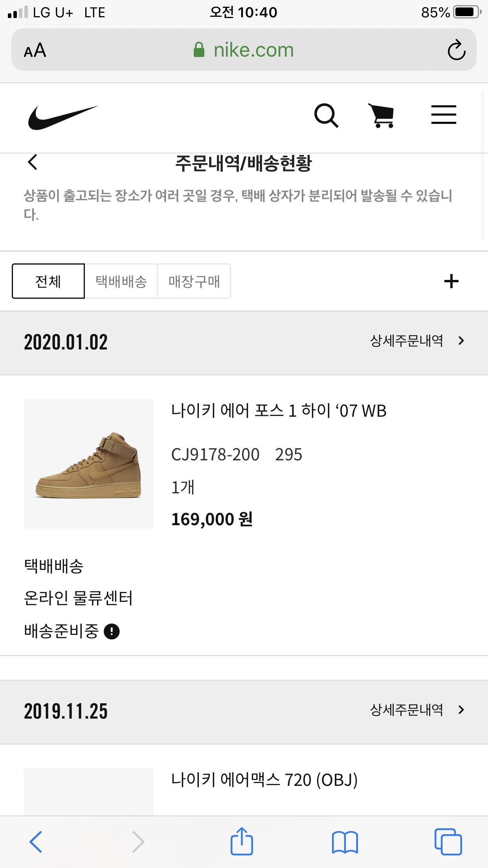This screenshot has width=488, height=868.
Task: Tap the AA text size button
Action: [35, 50]
